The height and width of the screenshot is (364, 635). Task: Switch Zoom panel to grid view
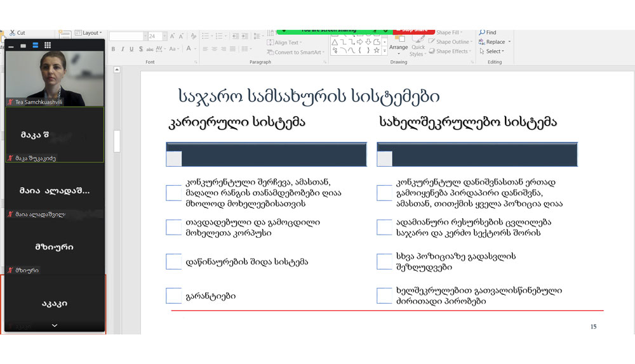(x=48, y=46)
